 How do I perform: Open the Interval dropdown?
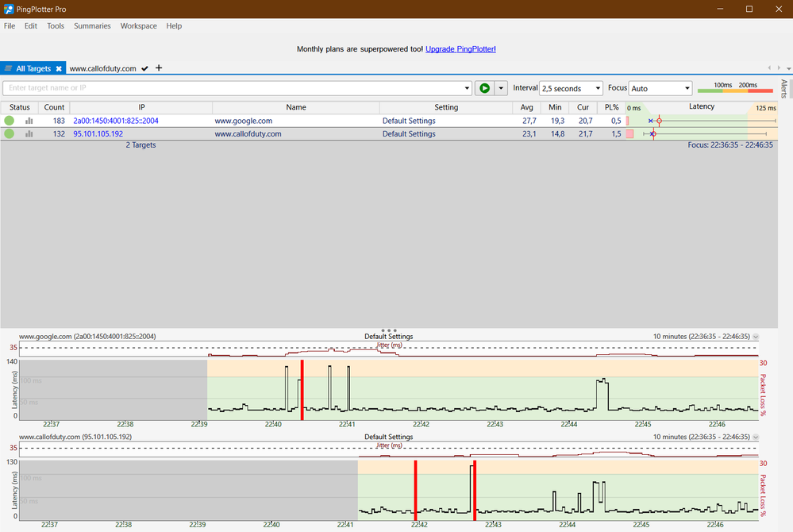tap(570, 88)
